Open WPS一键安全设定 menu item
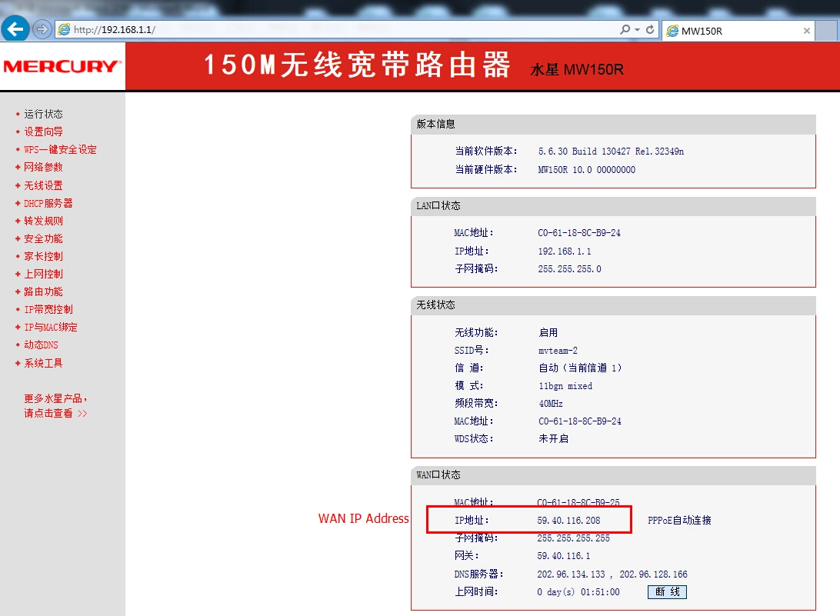Screen dimensions: 840x616 60,149
